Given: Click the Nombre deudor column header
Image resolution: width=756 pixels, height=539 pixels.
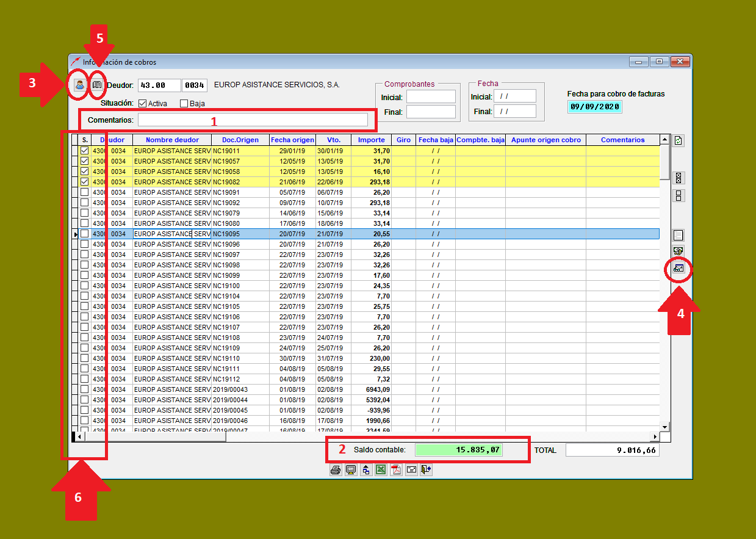Looking at the screenshot, I should click(x=172, y=140).
